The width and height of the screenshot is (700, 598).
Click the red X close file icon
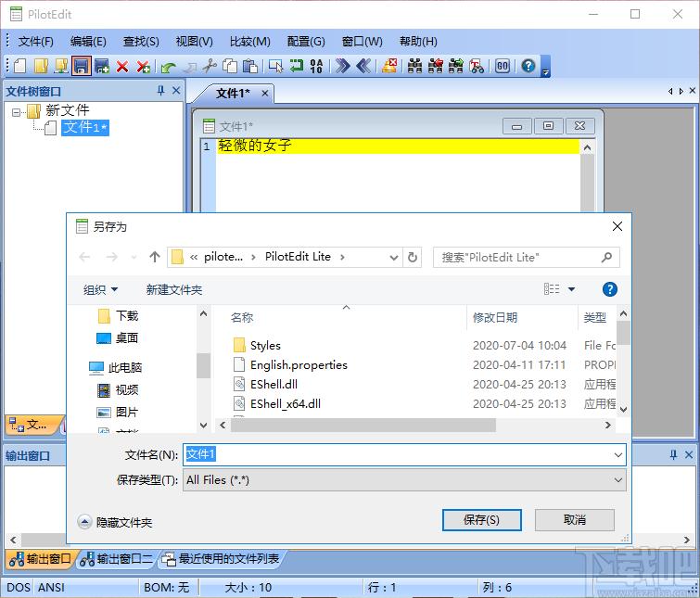(121, 67)
